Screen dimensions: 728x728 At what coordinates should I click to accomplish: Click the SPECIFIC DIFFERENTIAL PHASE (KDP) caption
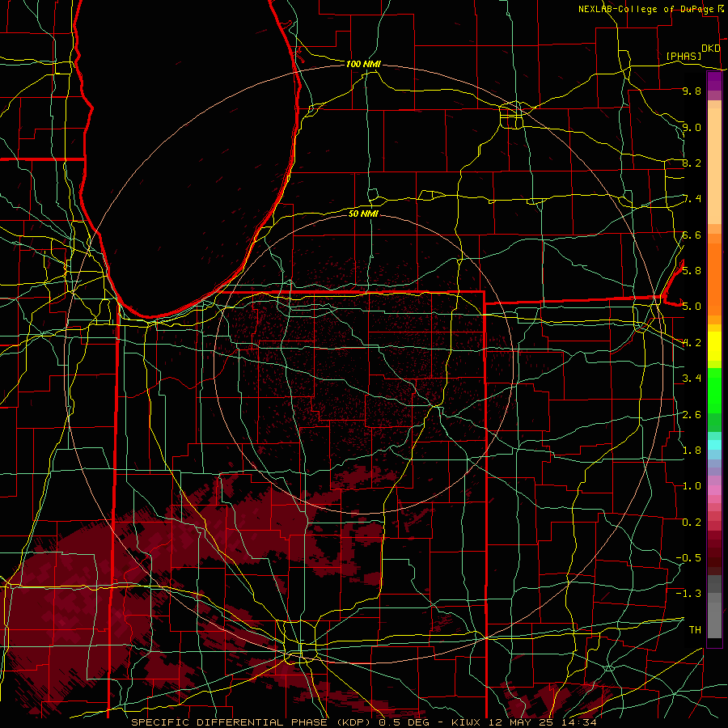point(252,722)
